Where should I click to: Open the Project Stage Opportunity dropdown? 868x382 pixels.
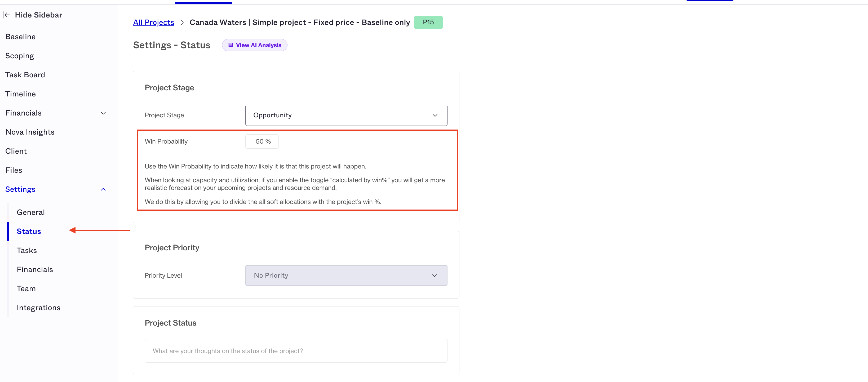pos(346,115)
